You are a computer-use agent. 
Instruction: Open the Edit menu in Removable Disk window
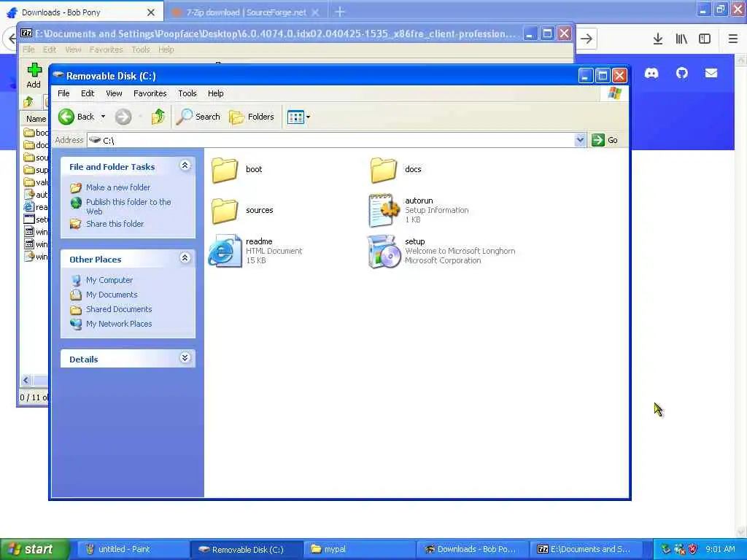(88, 93)
